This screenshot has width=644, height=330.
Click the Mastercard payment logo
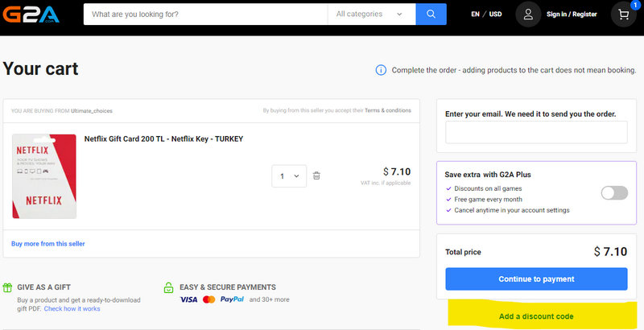point(209,299)
